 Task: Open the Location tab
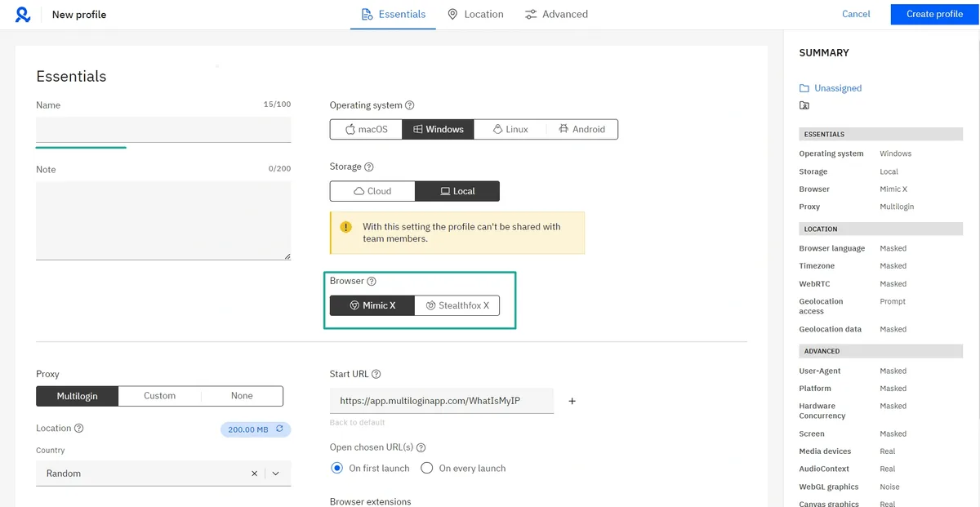coord(475,14)
